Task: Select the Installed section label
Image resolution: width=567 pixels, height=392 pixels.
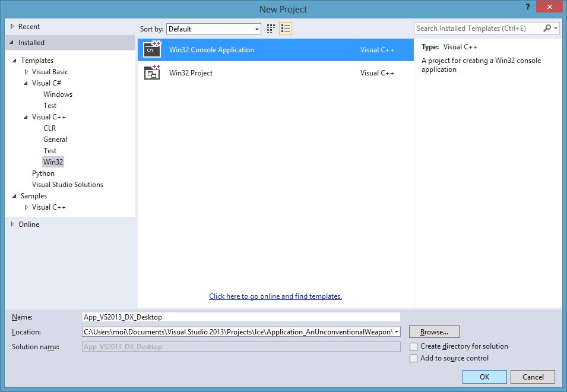Action: (31, 43)
